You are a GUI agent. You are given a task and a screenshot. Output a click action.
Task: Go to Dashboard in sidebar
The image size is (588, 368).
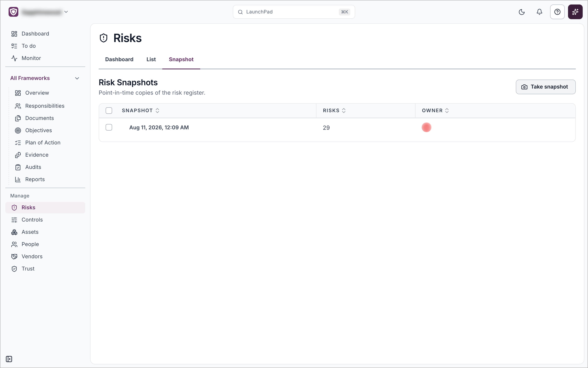coord(45,34)
